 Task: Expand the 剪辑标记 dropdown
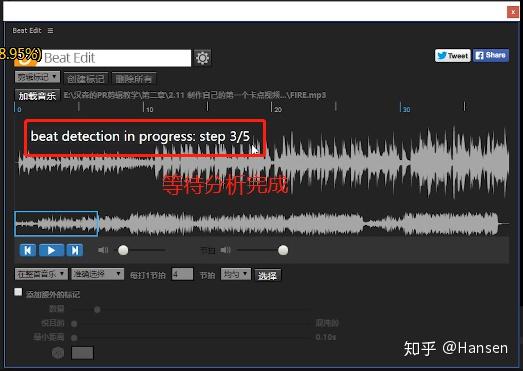pyautogui.click(x=37, y=77)
